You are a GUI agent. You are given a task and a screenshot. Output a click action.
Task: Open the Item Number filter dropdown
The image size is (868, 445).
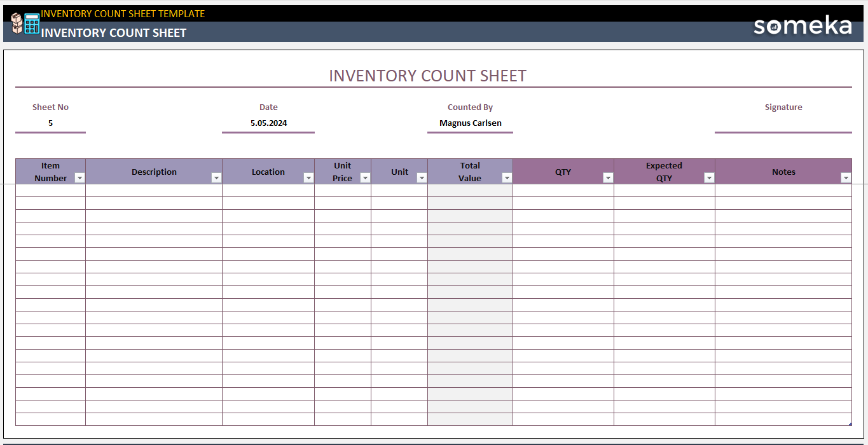coord(79,178)
